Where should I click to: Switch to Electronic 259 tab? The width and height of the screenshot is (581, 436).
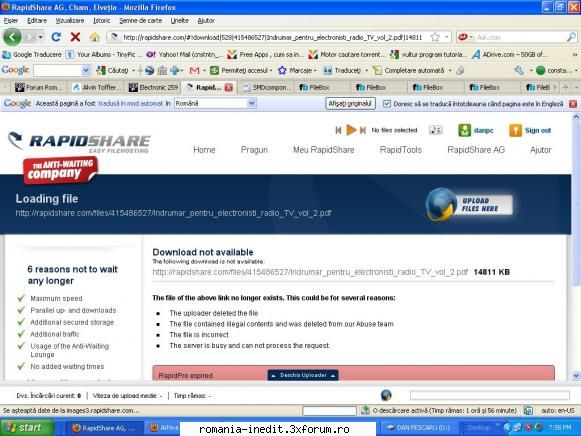(153, 87)
